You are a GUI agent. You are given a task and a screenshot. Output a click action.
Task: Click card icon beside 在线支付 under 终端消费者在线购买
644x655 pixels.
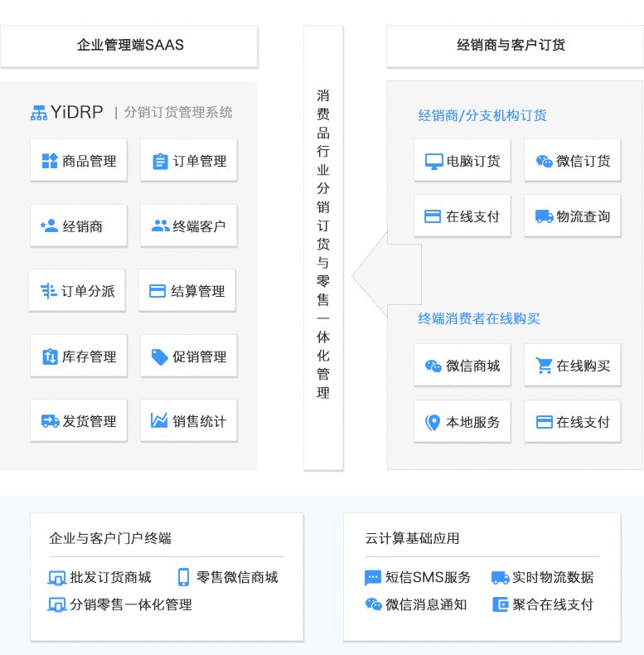click(545, 422)
